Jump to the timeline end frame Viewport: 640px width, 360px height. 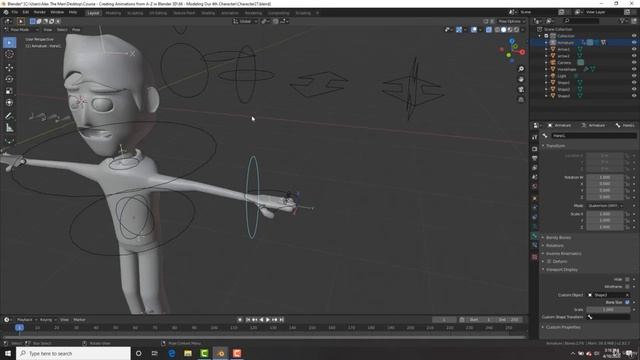point(282,320)
